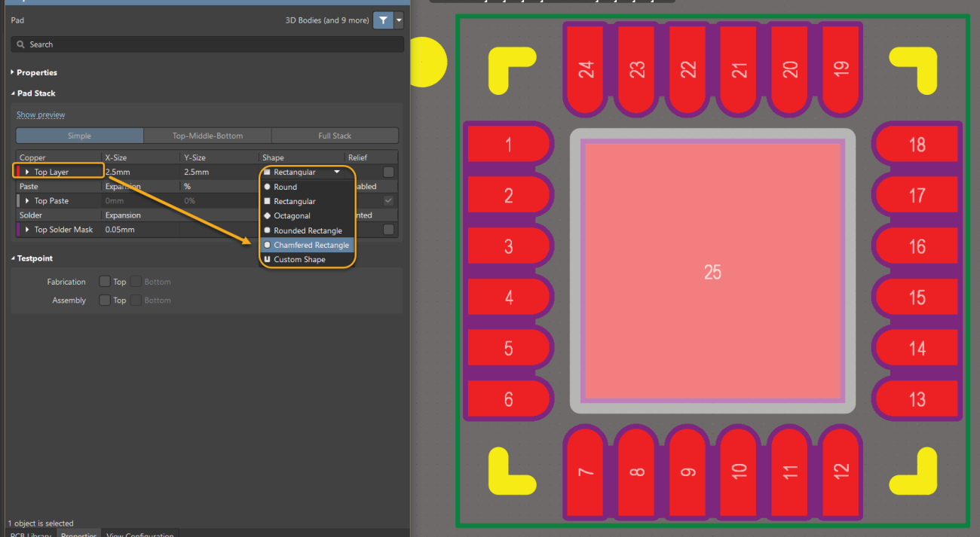Select the Round shape icon in dropdown
The height and width of the screenshot is (537, 980).
click(x=268, y=186)
